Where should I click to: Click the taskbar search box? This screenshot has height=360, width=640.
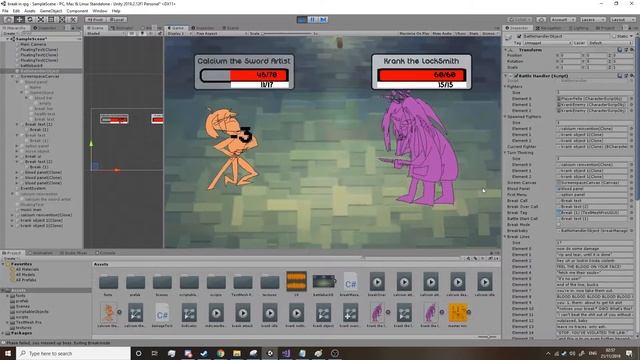[x=73, y=353]
